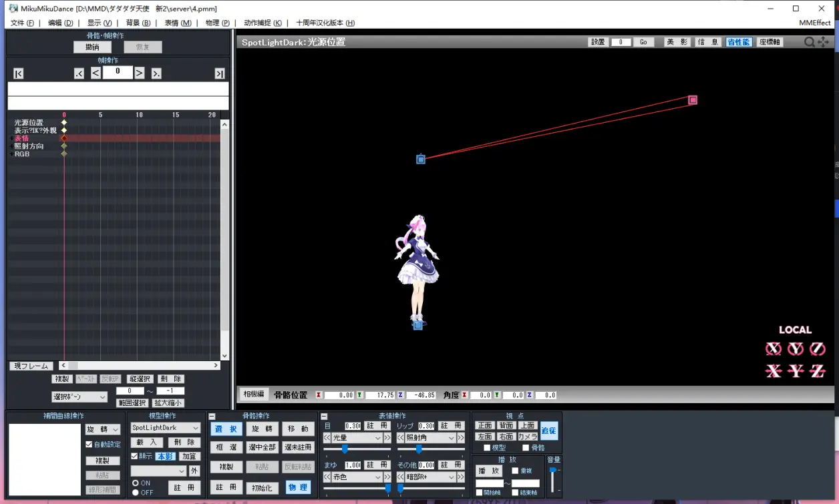Next morph in the 赤色 group
Screen dimensions: 839x504
[x=387, y=477]
